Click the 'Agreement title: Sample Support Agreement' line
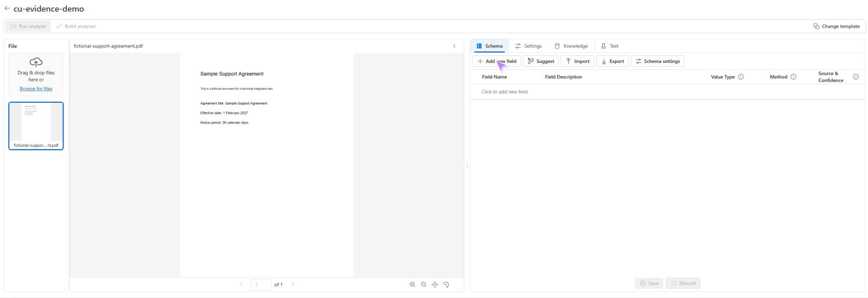This screenshot has height=298, width=868. click(234, 103)
